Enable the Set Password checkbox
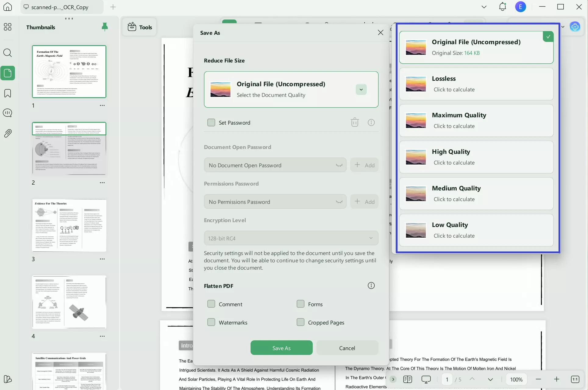The width and height of the screenshot is (588, 390). (x=211, y=122)
